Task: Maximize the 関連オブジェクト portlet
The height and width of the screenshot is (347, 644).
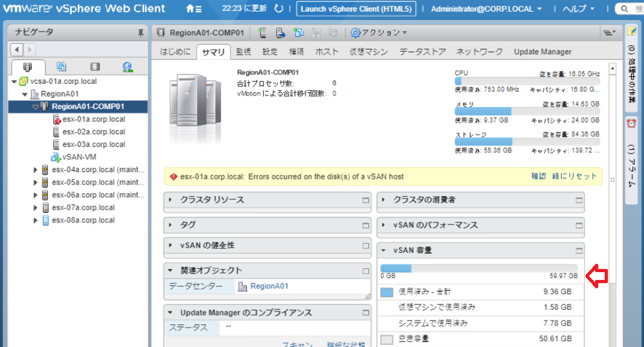Action: pyautogui.click(x=366, y=271)
